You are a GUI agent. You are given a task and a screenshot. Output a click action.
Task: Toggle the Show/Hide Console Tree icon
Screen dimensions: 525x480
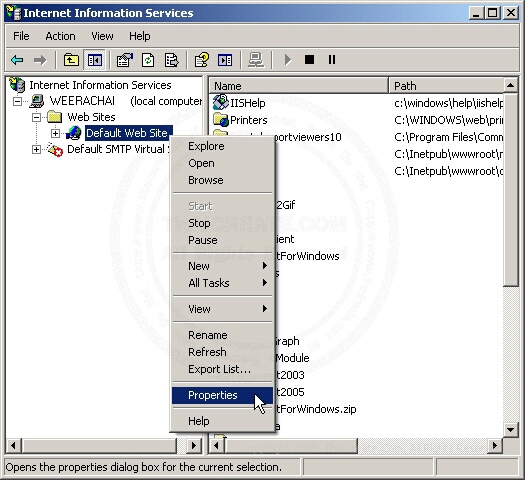pyautogui.click(x=95, y=60)
